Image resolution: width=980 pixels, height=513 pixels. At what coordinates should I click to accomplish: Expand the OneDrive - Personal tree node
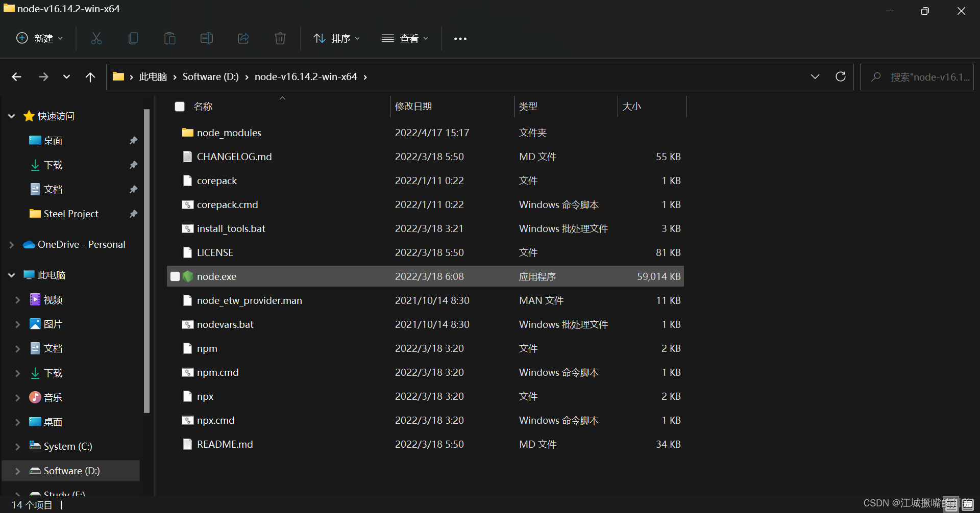(x=12, y=245)
